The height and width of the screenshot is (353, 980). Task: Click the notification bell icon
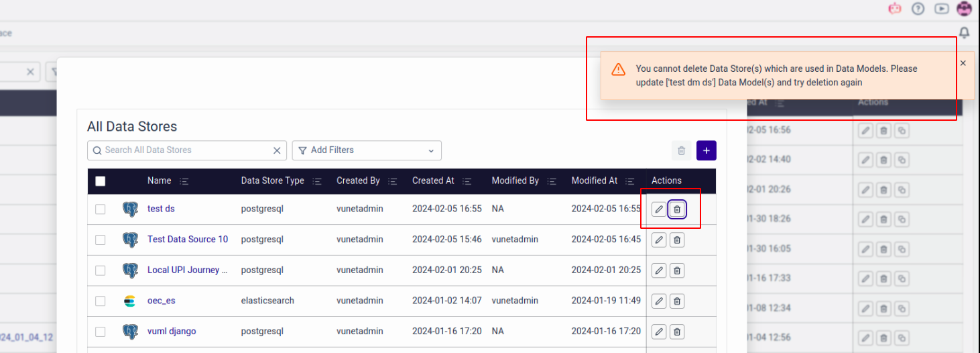coord(964,33)
